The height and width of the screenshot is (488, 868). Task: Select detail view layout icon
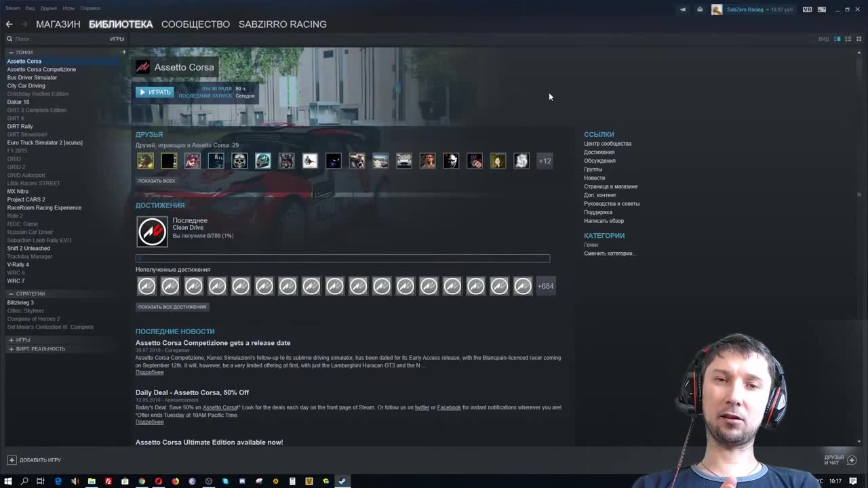[837, 39]
